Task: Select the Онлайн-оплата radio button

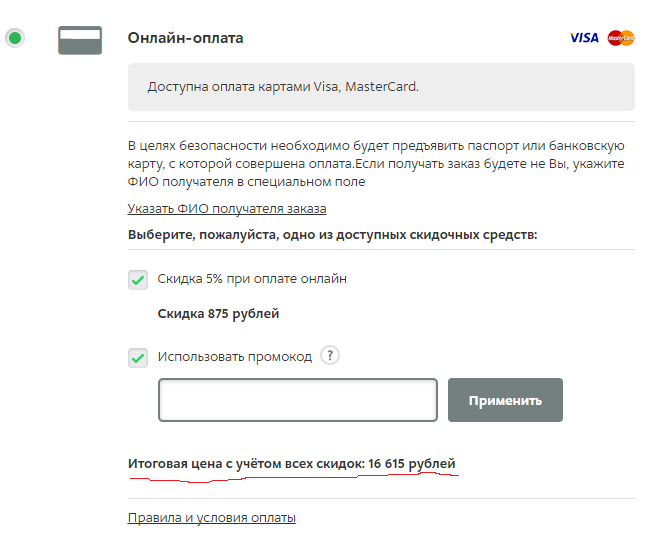Action: (x=15, y=38)
